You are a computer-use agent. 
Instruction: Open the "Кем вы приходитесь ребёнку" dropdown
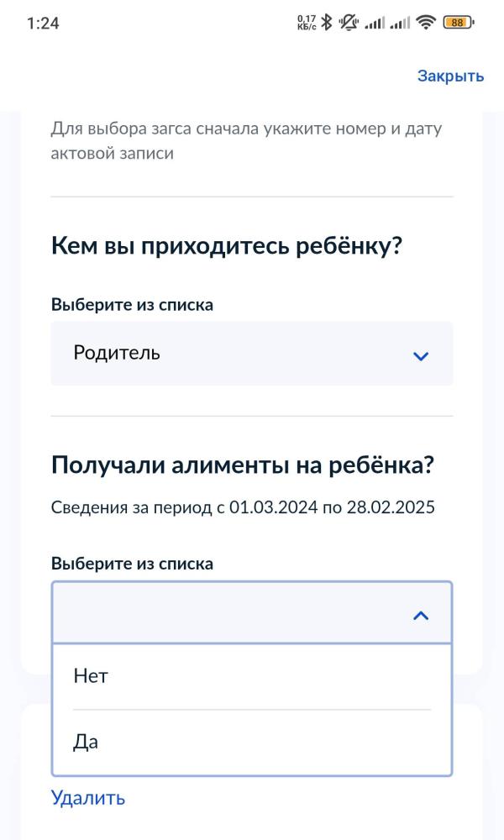(252, 354)
